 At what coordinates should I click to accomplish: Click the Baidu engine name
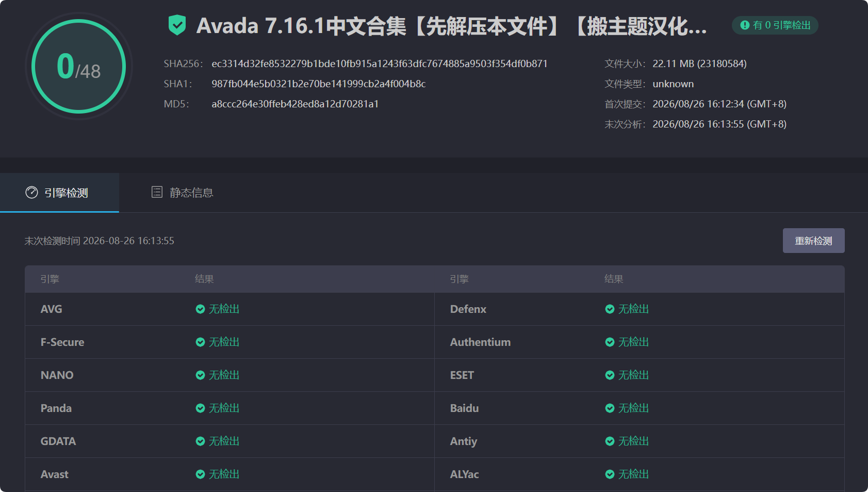464,408
